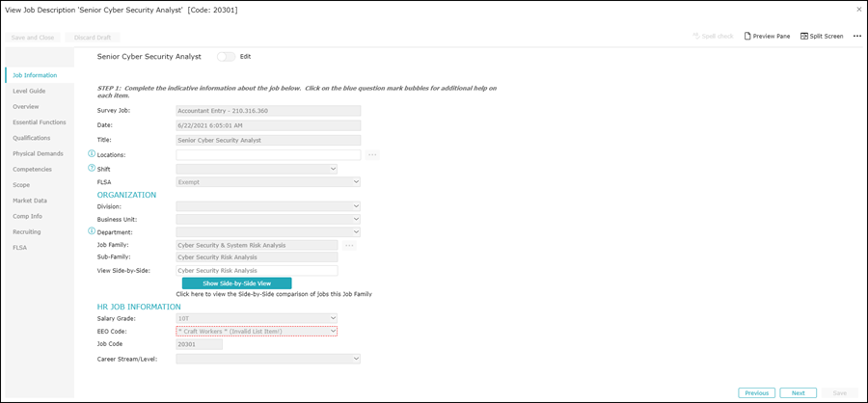Click the Department help info bubble
The height and width of the screenshot is (403, 868).
click(x=93, y=231)
